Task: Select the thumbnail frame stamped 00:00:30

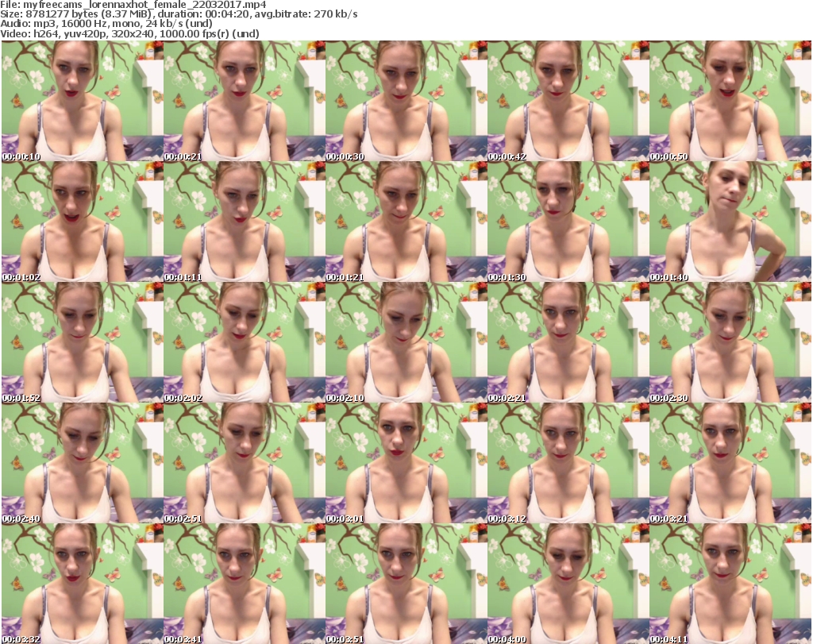Action: pos(406,101)
